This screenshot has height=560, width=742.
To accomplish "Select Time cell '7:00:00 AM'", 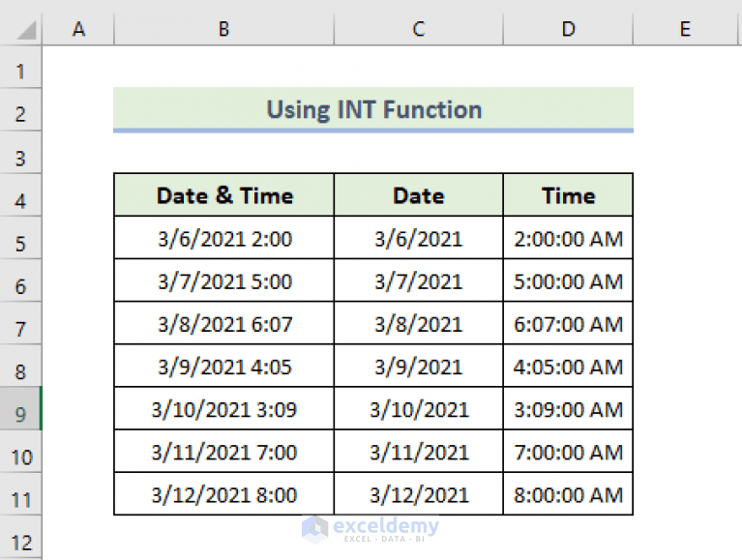I will click(x=568, y=452).
